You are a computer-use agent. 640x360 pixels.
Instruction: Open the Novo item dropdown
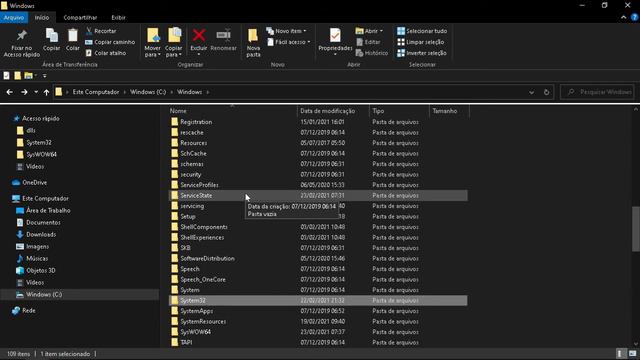click(286, 31)
